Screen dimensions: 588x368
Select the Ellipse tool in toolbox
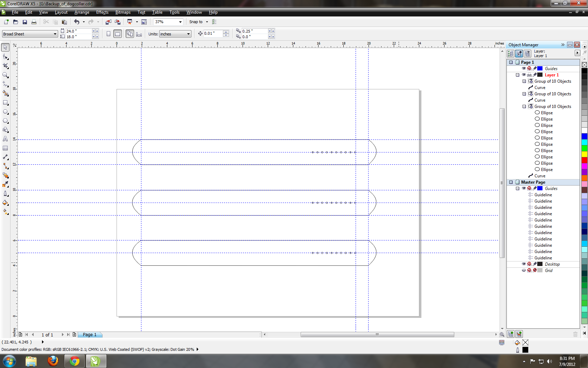point(5,112)
